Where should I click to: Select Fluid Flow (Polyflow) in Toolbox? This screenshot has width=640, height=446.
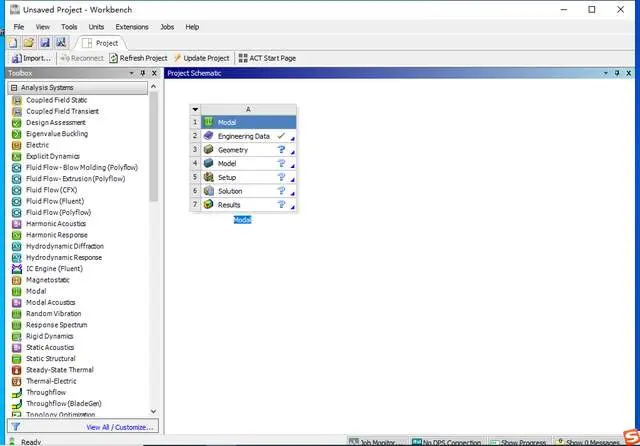tap(58, 213)
